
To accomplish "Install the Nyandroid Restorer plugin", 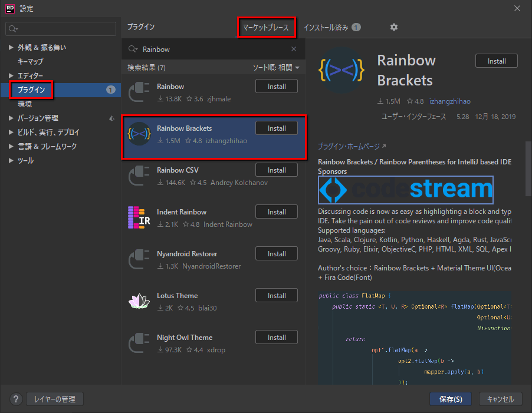I will [x=277, y=254].
